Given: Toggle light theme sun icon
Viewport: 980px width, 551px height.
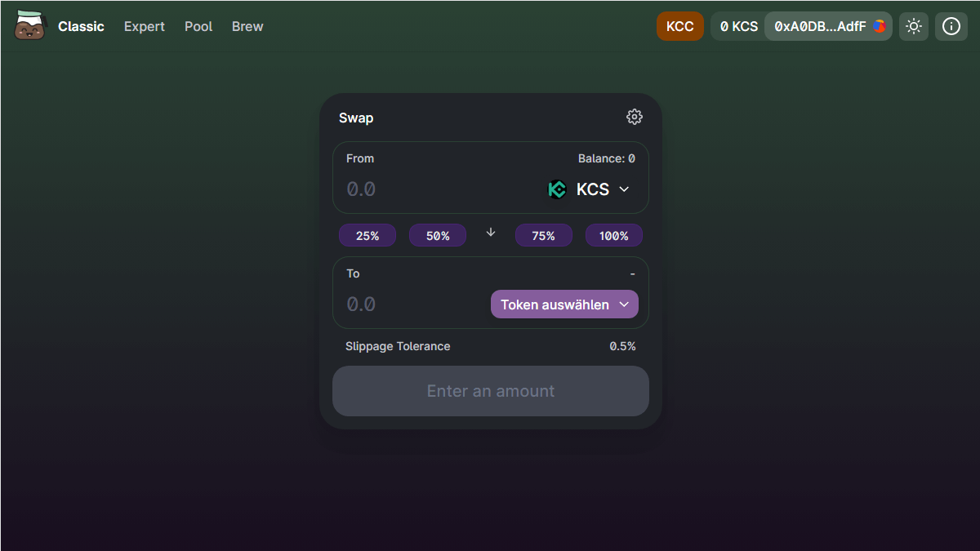Looking at the screenshot, I should pyautogui.click(x=914, y=26).
